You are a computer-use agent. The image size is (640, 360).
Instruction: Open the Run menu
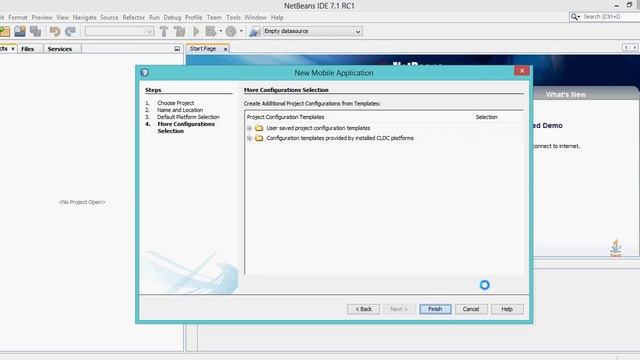click(154, 18)
